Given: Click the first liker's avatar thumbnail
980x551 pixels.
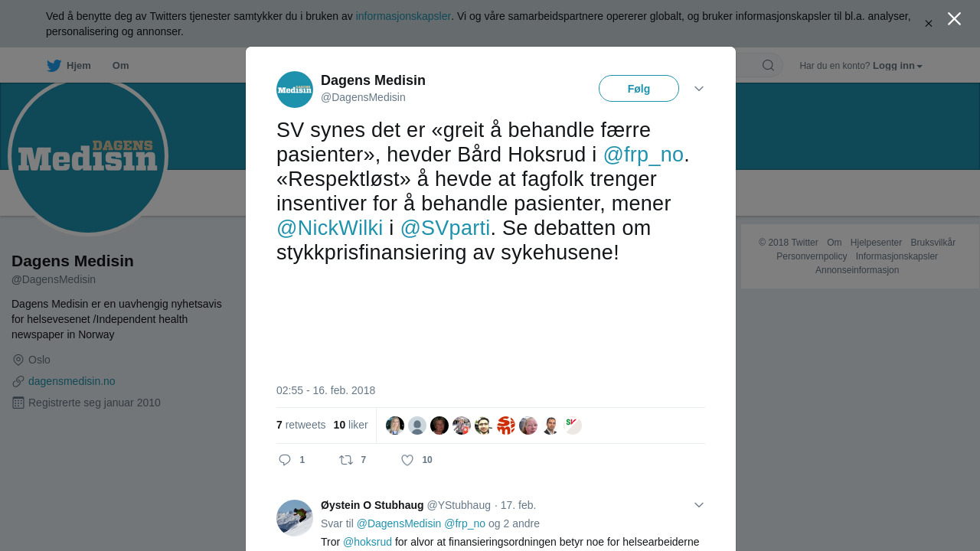Looking at the screenshot, I should 395,425.
